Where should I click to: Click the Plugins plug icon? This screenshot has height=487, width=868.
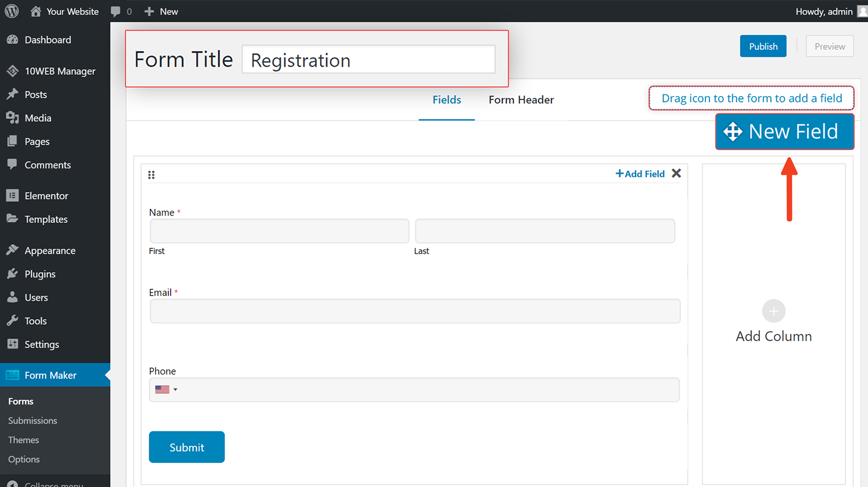(12, 273)
